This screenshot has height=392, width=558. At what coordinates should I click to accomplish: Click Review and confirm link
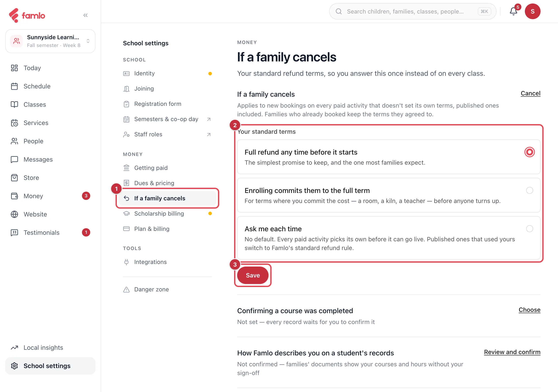click(512, 352)
